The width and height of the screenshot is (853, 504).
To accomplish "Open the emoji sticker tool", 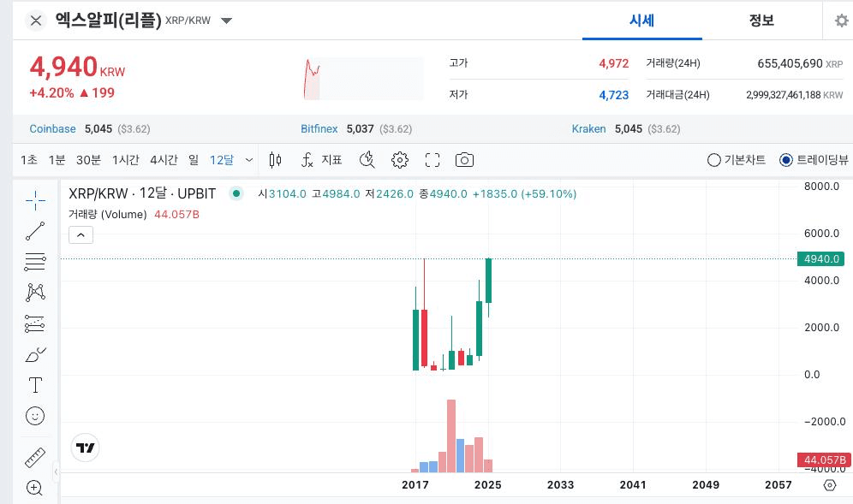I will click(x=35, y=416).
